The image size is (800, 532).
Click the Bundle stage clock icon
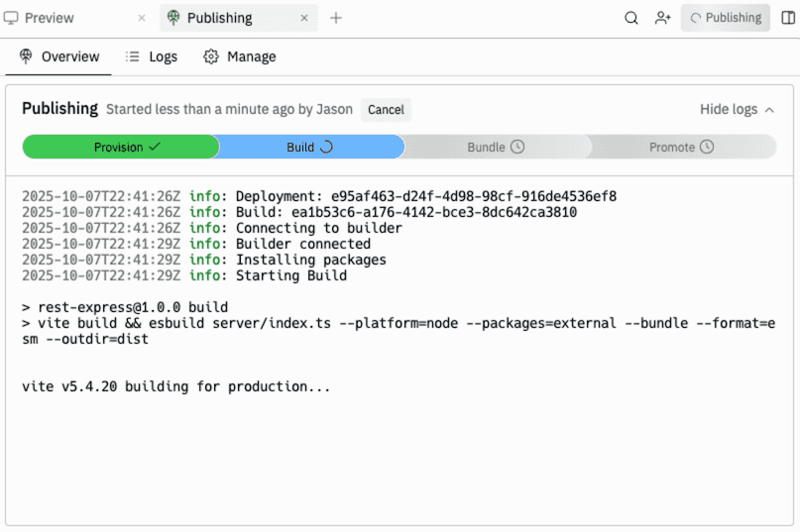point(516,147)
